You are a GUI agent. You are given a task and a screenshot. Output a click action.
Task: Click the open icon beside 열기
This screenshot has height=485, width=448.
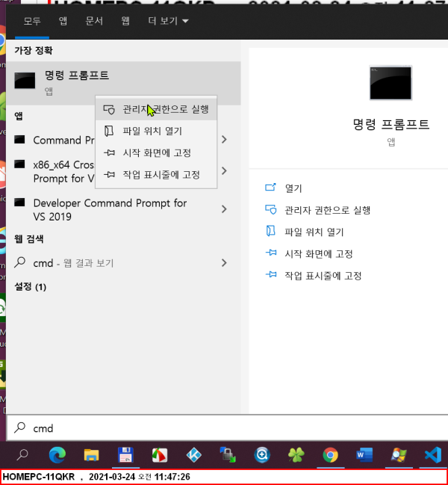tap(270, 188)
